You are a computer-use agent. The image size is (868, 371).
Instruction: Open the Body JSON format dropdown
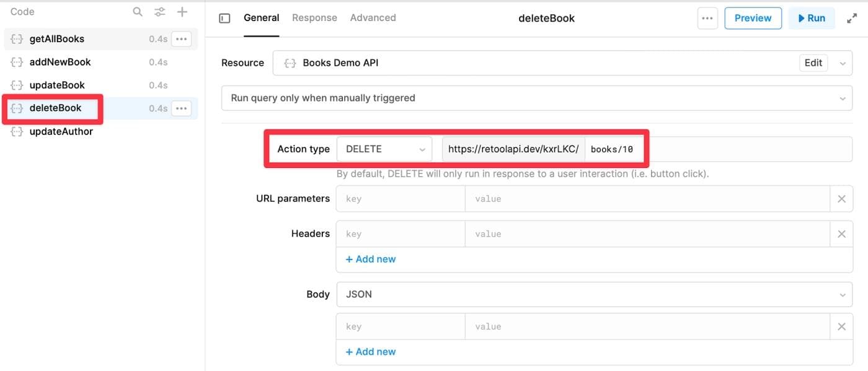coord(594,294)
